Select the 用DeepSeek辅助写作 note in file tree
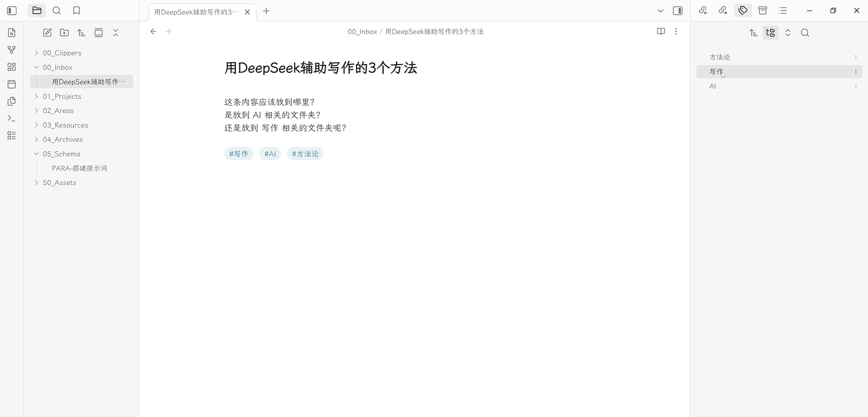 [x=81, y=82]
